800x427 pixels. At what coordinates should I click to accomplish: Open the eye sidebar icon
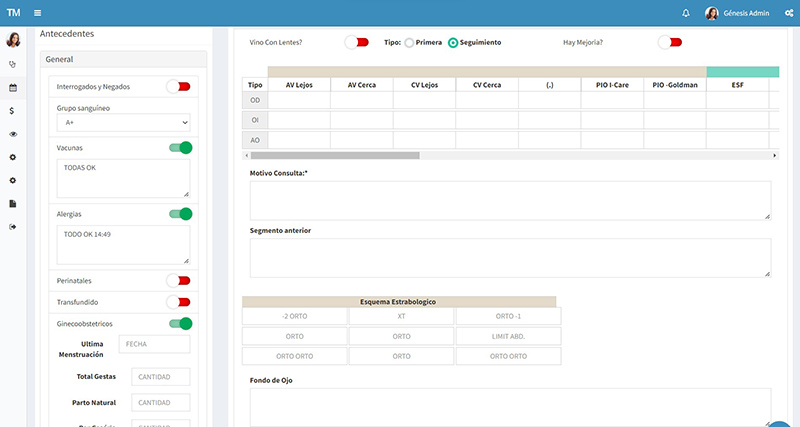(x=13, y=134)
